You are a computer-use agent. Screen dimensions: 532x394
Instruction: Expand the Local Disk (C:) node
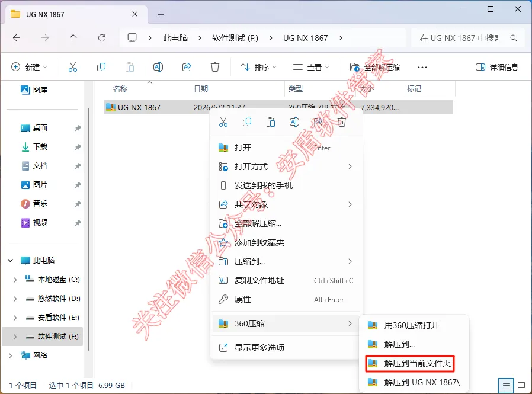tap(15, 280)
